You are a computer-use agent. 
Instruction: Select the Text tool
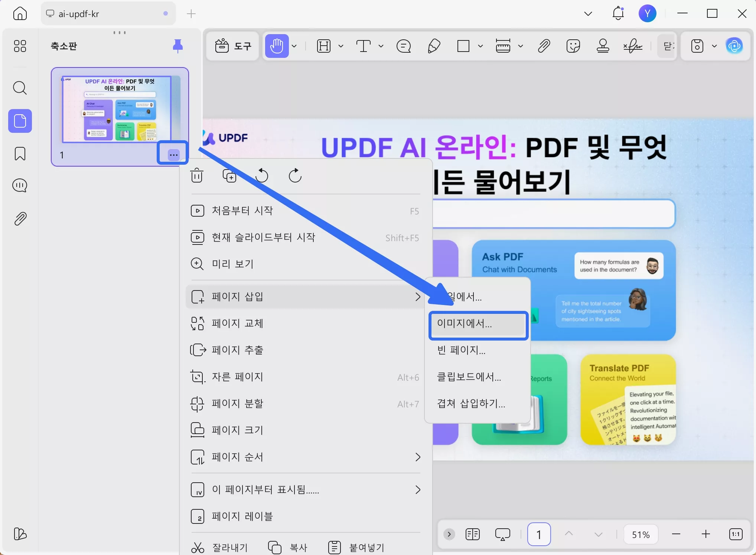click(363, 46)
